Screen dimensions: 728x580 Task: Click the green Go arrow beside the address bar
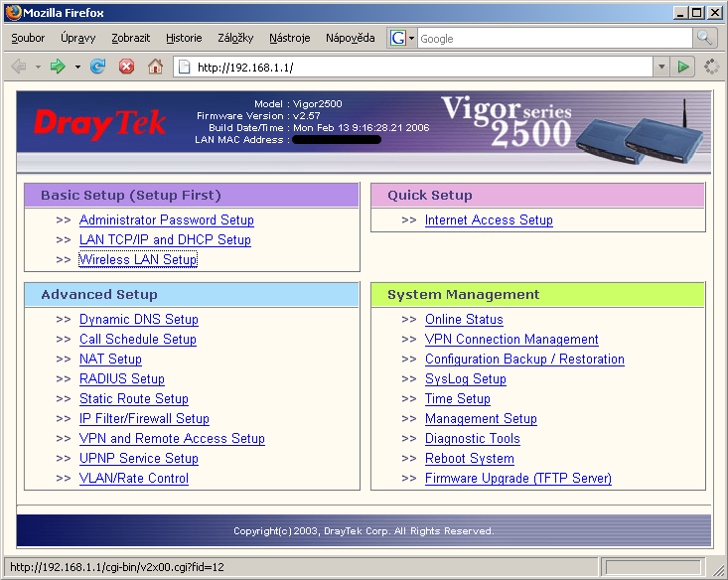[x=682, y=67]
